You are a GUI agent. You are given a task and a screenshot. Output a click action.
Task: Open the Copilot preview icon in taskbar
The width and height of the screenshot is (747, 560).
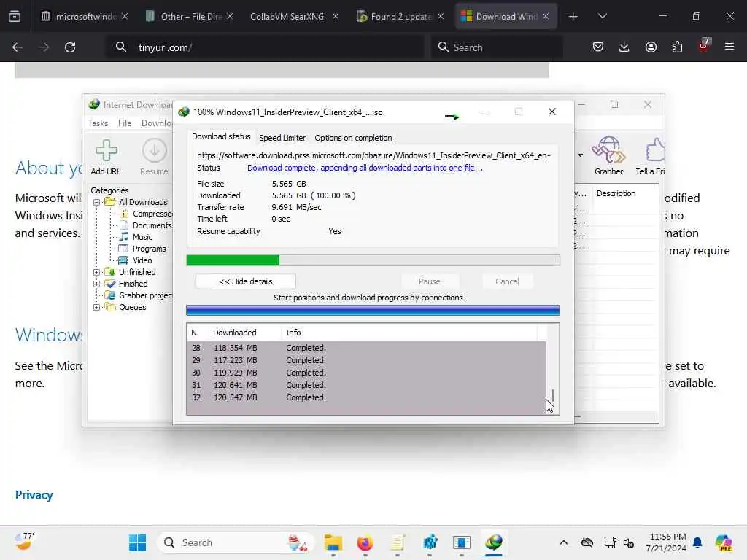pyautogui.click(x=723, y=542)
